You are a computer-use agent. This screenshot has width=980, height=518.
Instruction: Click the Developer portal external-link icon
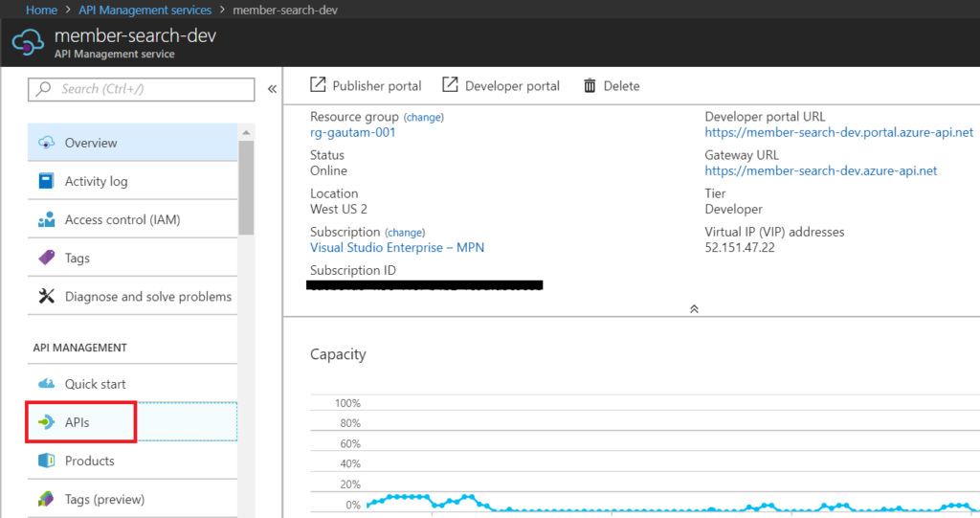(450, 84)
